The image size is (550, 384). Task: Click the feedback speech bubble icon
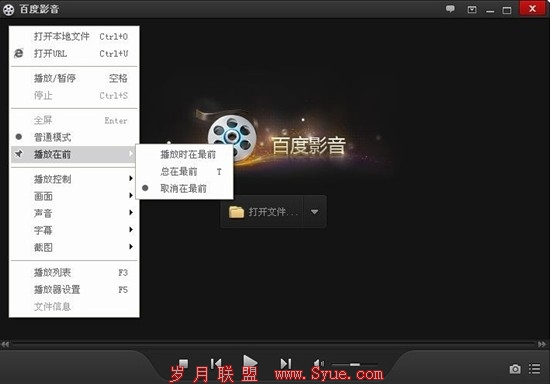tap(450, 9)
